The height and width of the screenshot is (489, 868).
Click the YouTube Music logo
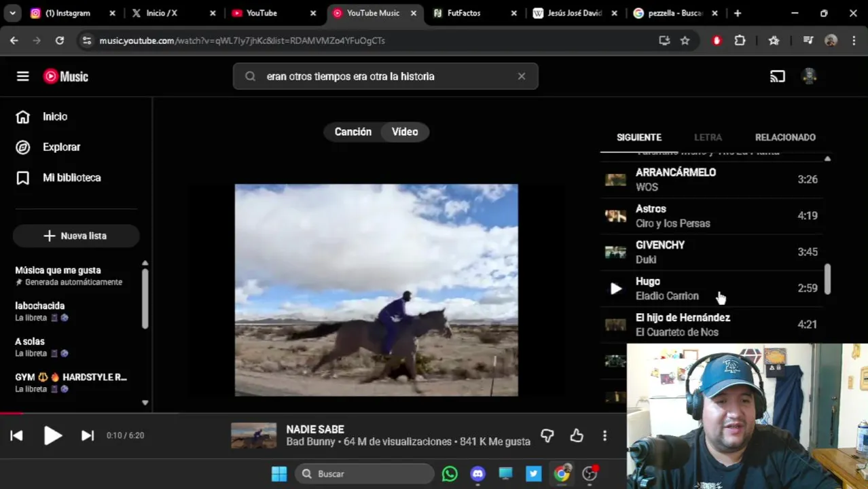tap(66, 76)
